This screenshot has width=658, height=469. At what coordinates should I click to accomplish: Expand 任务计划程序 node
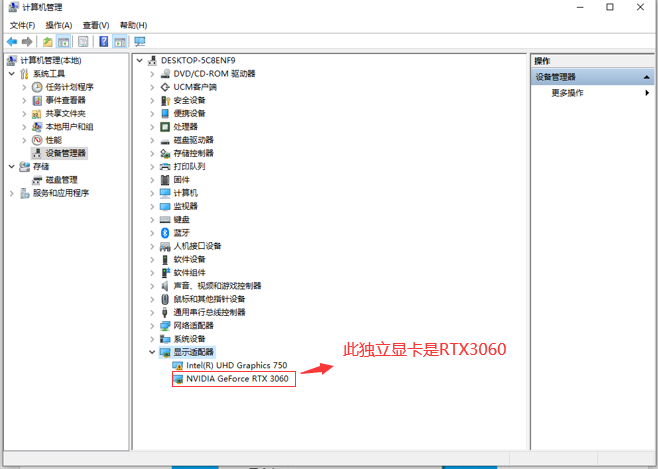point(24,87)
